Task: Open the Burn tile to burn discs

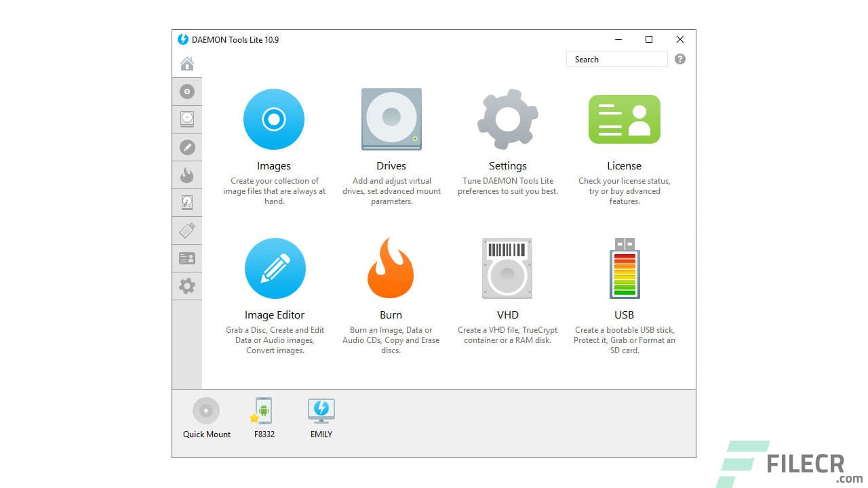Action: (x=391, y=268)
